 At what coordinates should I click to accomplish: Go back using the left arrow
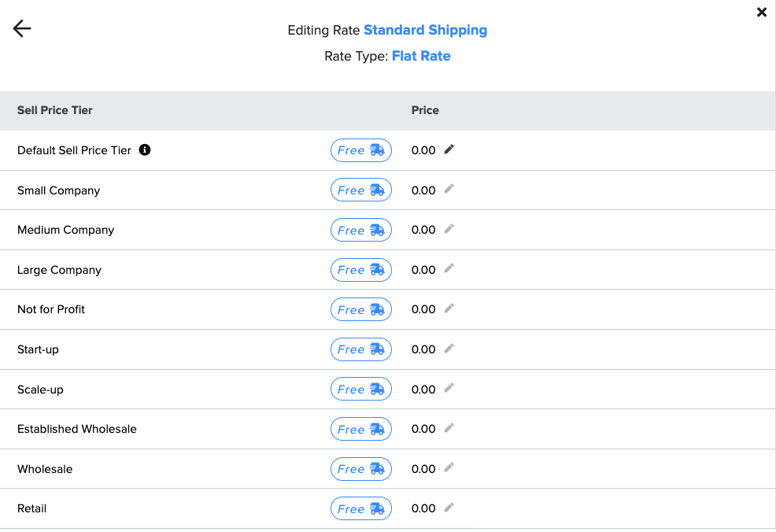pos(22,28)
